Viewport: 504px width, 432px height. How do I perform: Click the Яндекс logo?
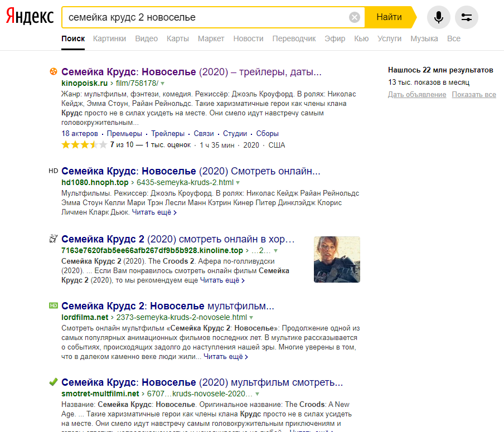(30, 16)
